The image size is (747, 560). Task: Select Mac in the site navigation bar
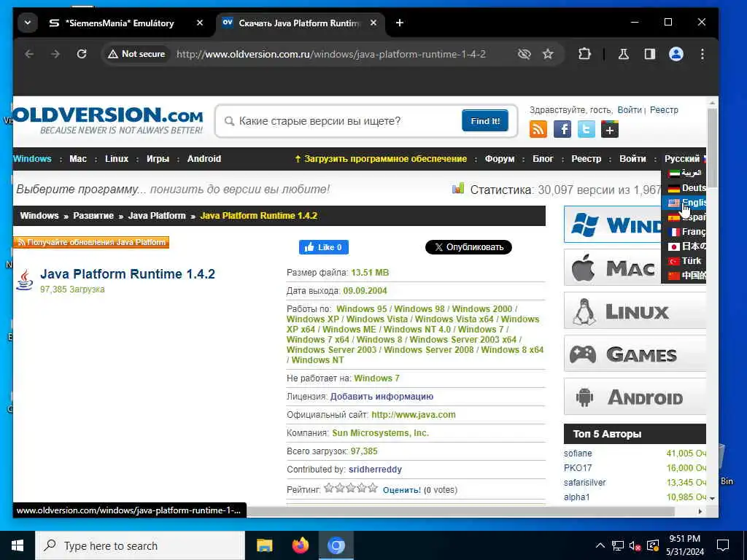click(x=78, y=159)
